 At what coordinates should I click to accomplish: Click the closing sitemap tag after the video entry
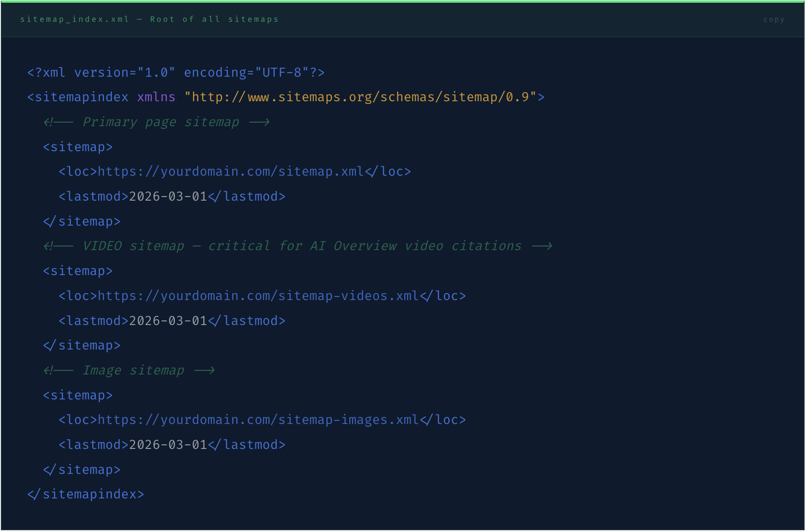click(82, 345)
